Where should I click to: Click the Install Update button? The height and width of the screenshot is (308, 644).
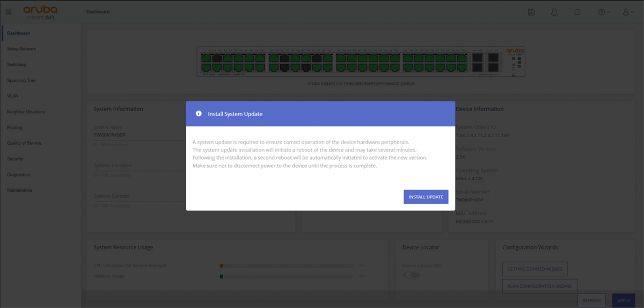(426, 197)
